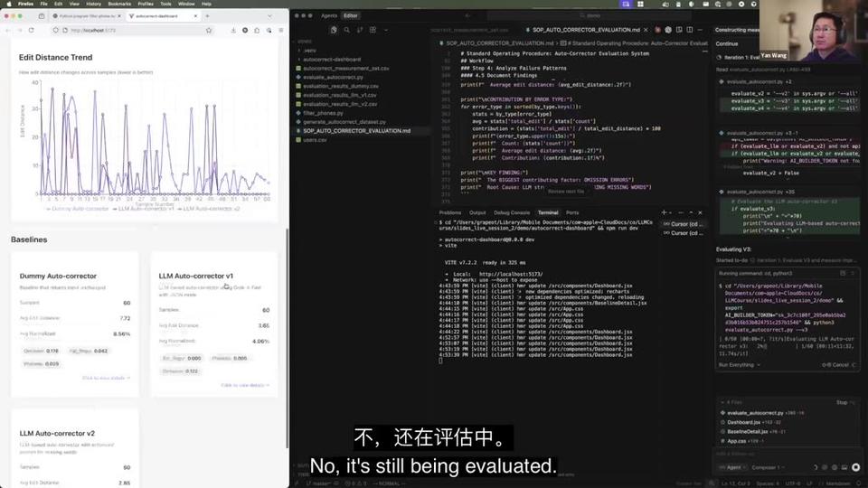Open a new Firefox tab with plus
868x488 pixels.
point(208,16)
